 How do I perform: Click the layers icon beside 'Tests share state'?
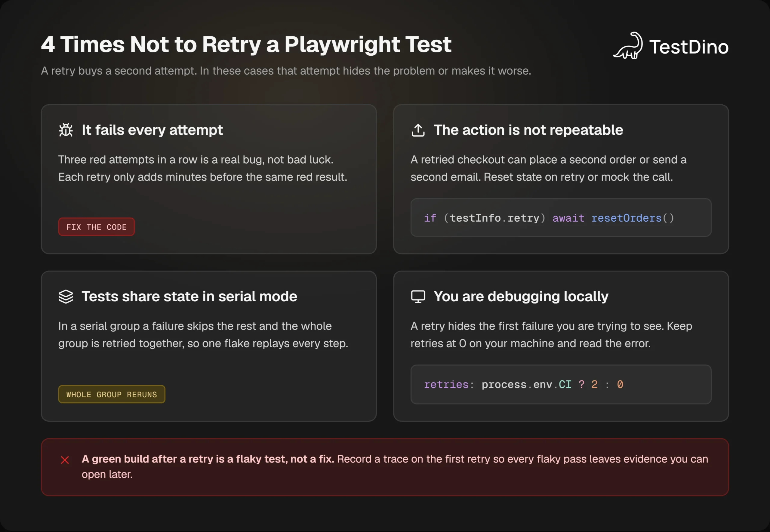[66, 296]
